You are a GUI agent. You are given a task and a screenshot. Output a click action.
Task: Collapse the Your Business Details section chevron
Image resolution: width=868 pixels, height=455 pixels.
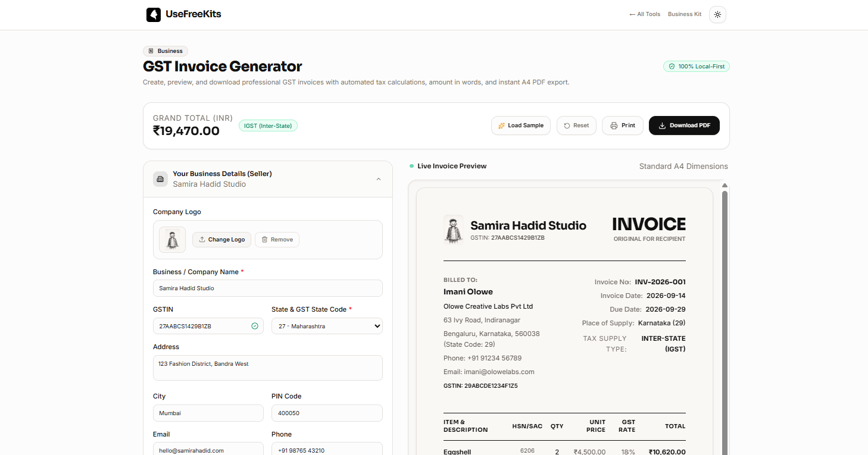[379, 179]
